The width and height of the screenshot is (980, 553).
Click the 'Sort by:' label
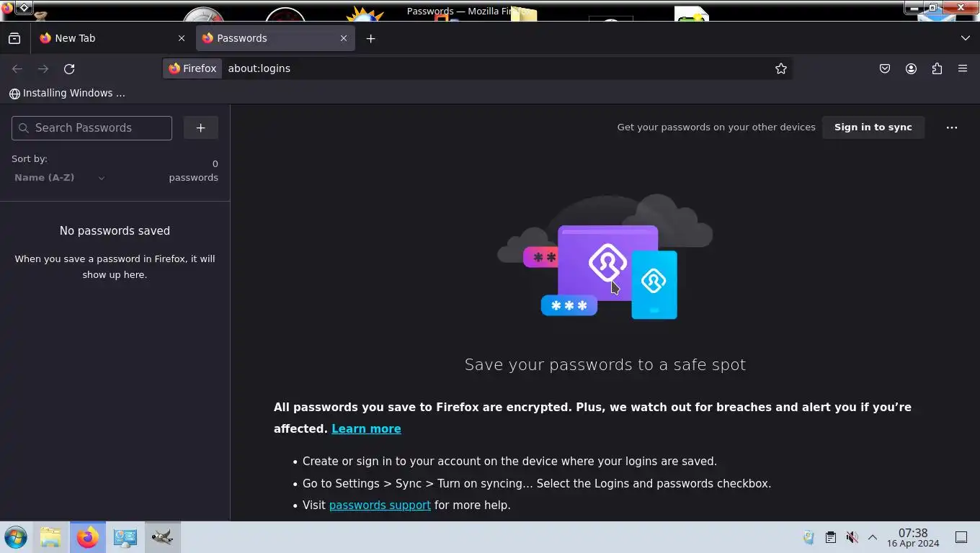click(x=30, y=159)
